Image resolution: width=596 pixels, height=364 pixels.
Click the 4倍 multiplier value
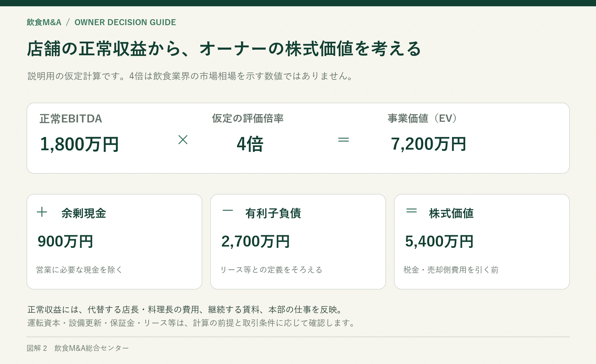coord(250,144)
